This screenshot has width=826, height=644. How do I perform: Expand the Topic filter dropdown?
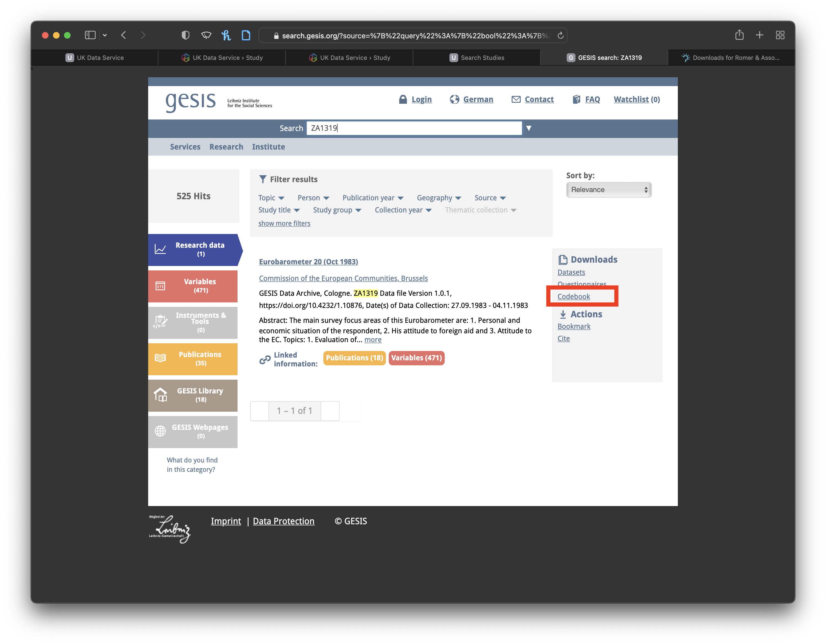271,198
